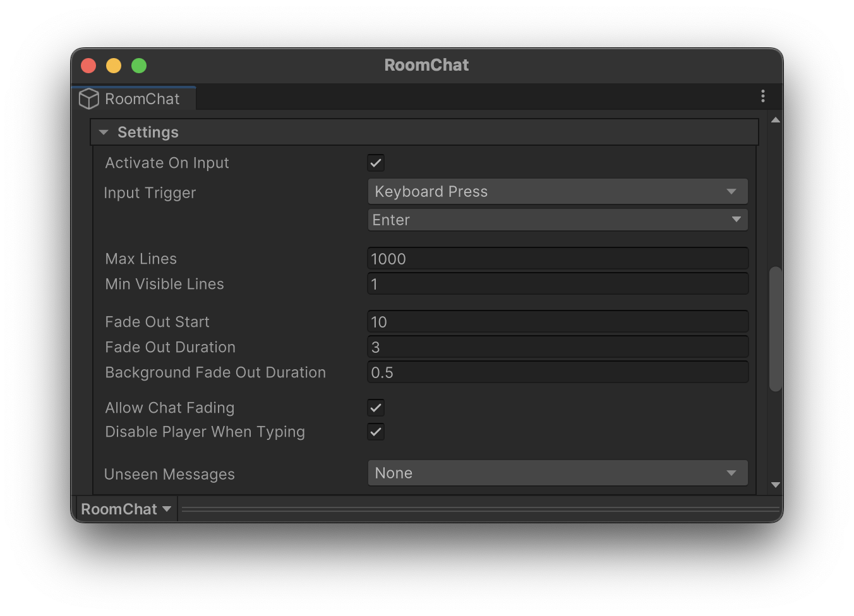854x616 pixels.
Task: Click the vertical scrollbar thumb
Action: pyautogui.click(x=776, y=328)
